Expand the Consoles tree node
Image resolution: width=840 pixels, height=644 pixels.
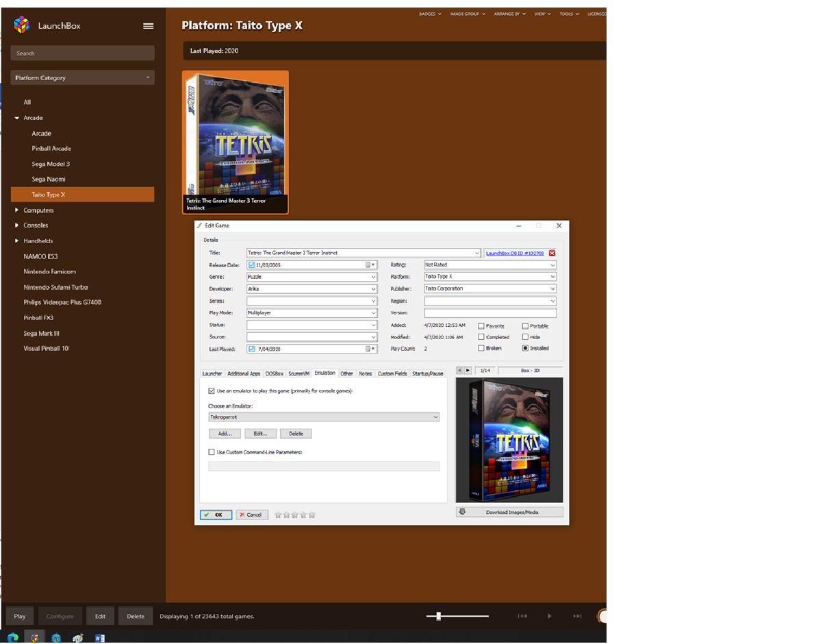pyautogui.click(x=17, y=225)
